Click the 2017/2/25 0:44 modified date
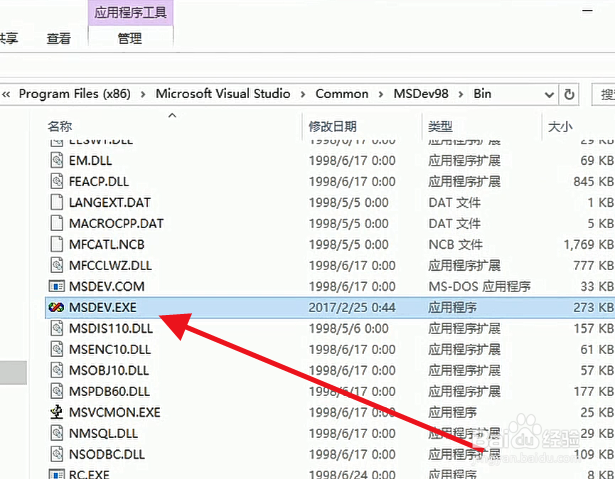The image size is (615, 479). (352, 307)
